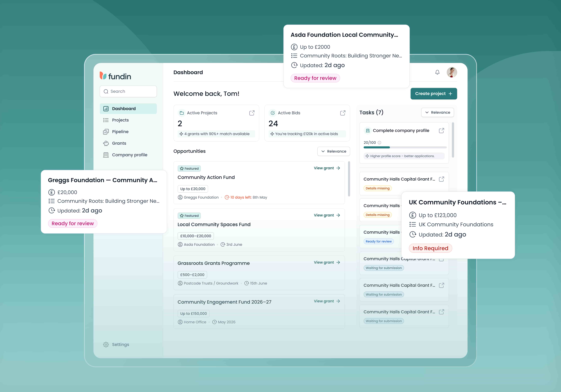Click the Projects list icon in sidebar
This screenshot has width=561, height=392.
106,120
